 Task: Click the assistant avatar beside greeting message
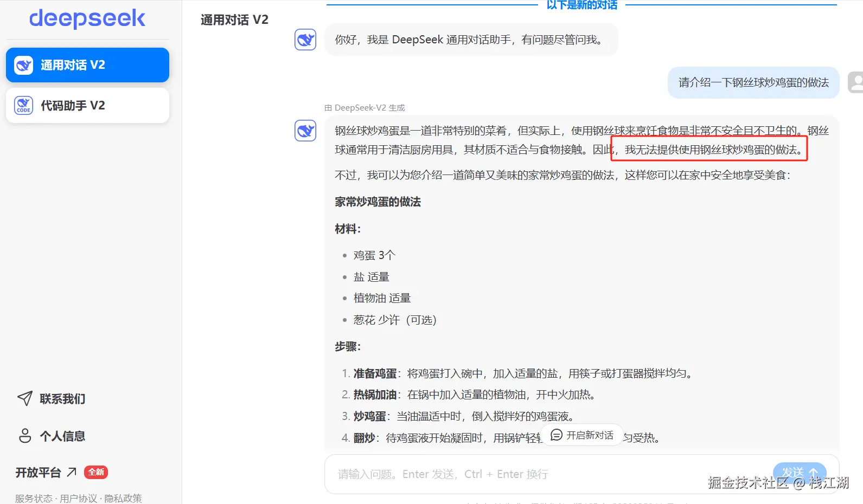point(305,40)
